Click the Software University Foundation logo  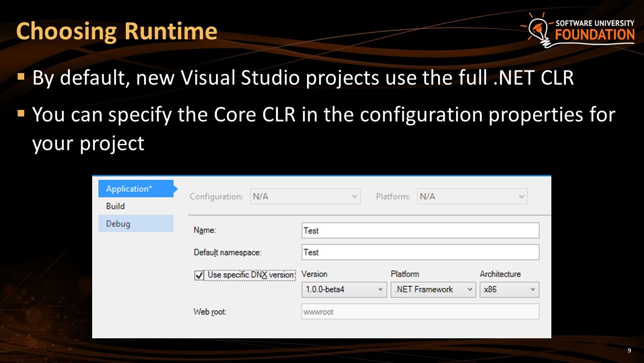pos(578,30)
